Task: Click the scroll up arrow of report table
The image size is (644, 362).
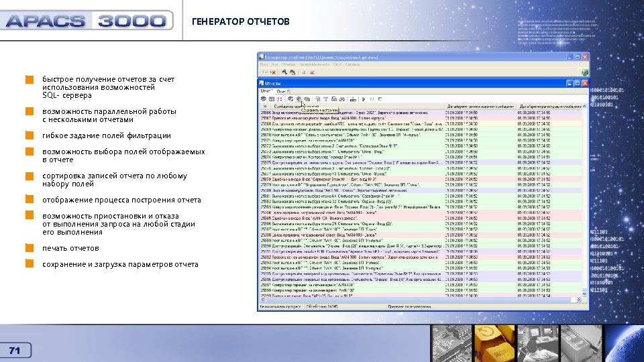Action: pos(584,107)
